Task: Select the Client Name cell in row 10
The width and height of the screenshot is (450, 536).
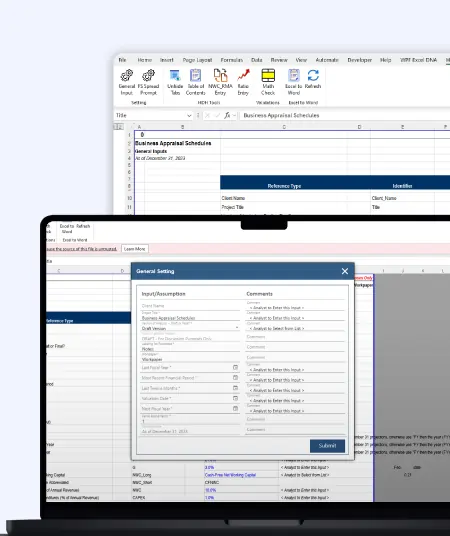Action: (x=233, y=198)
